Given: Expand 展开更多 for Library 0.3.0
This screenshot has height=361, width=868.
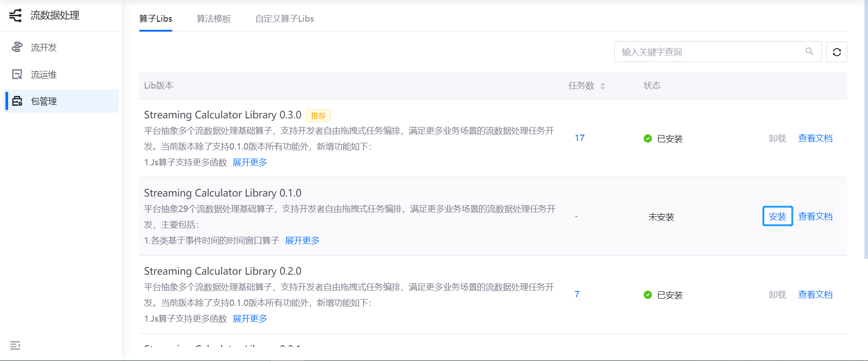Looking at the screenshot, I should coord(250,162).
